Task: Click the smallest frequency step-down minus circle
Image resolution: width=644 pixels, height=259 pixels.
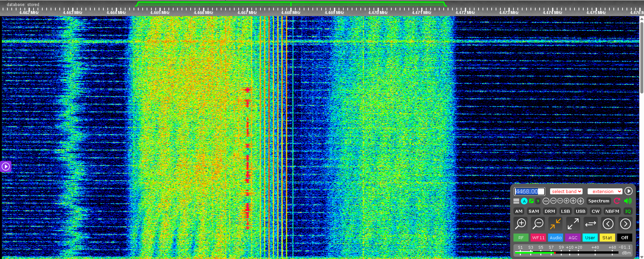Action: tap(560, 201)
